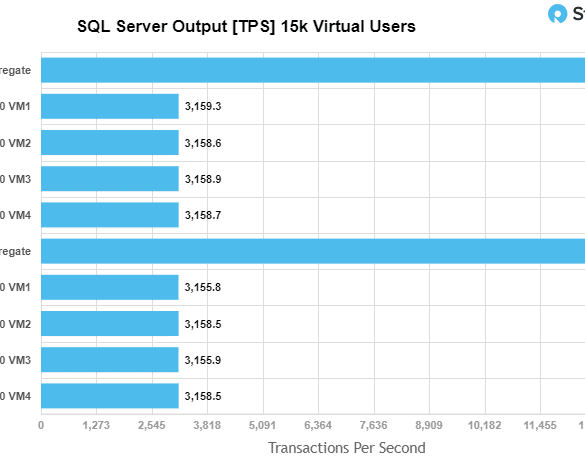Click the value label 3,158.7

pos(203,215)
